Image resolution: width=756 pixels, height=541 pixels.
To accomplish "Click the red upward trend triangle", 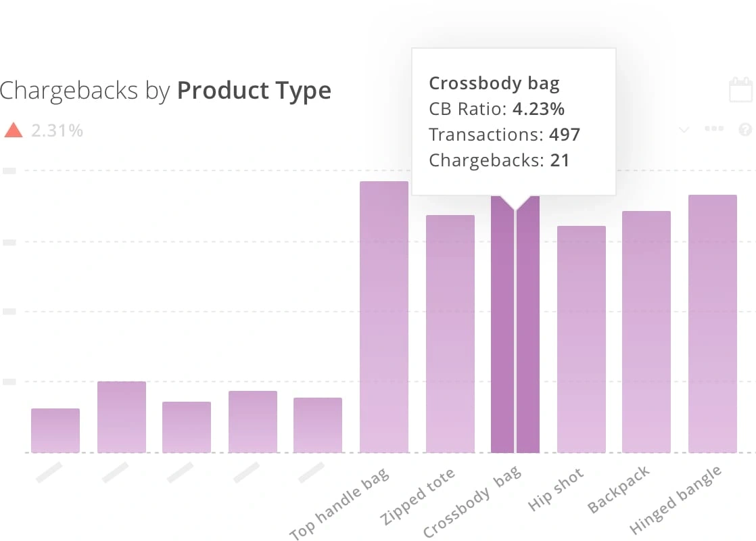I will pyautogui.click(x=14, y=130).
